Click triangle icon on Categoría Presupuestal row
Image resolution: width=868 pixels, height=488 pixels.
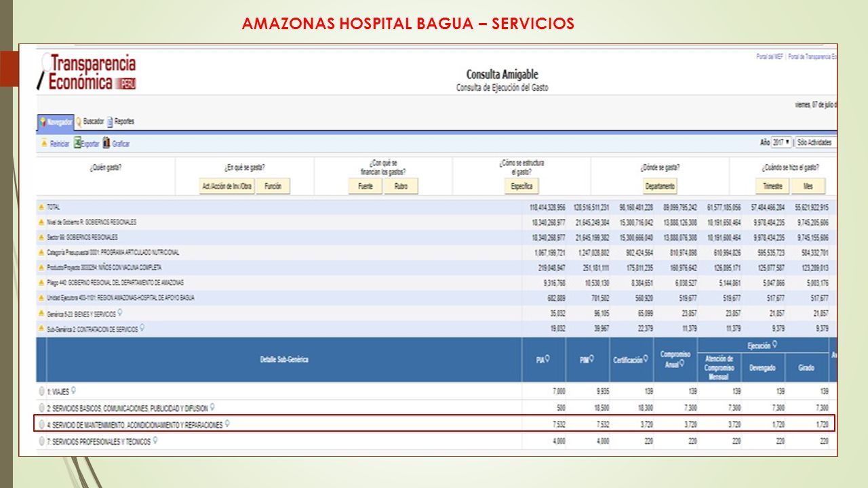(41, 252)
